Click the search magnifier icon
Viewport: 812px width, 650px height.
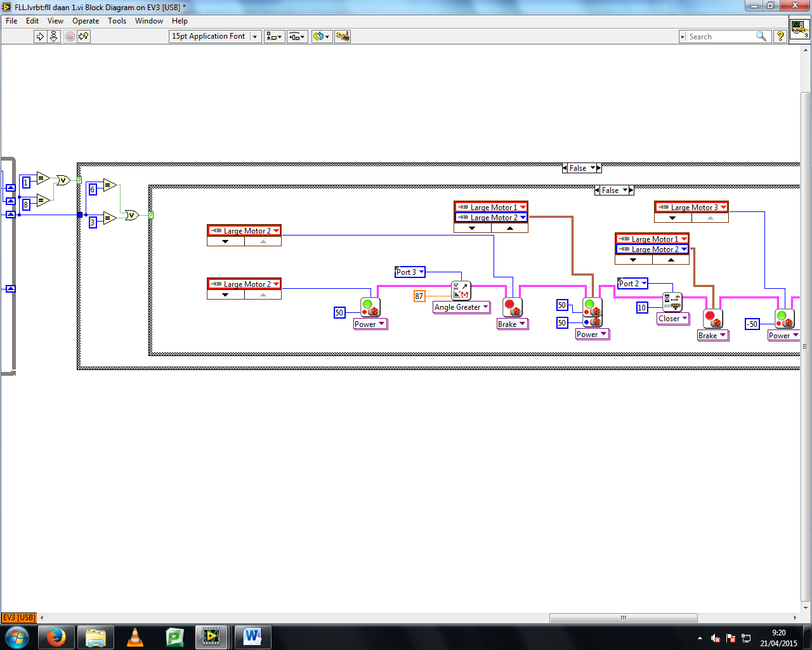click(x=761, y=36)
